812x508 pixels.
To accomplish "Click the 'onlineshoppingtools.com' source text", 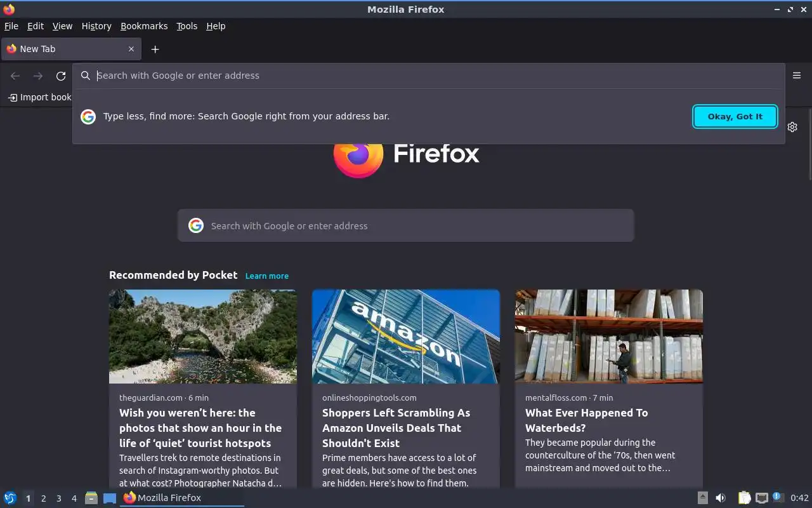I will coord(369,398).
